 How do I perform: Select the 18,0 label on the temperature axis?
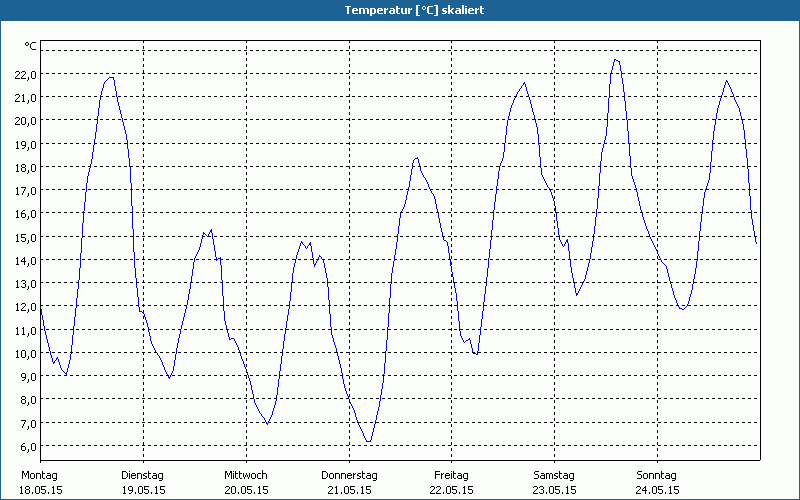pos(25,167)
